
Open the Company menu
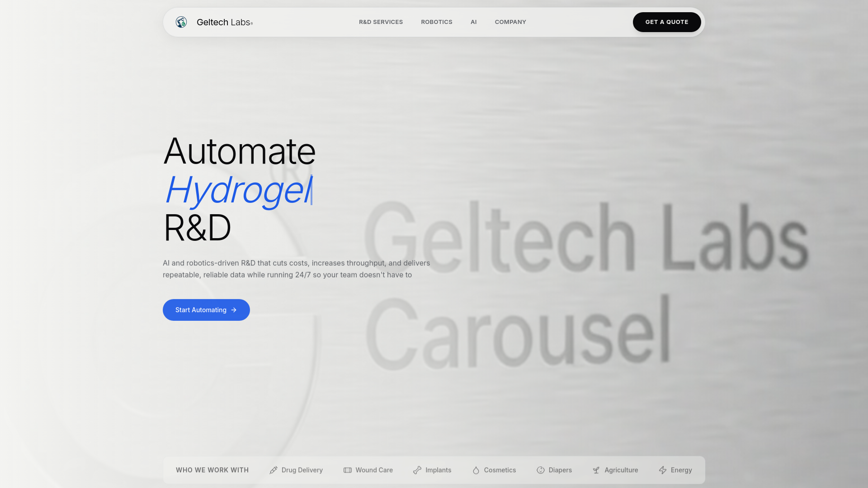(x=510, y=22)
